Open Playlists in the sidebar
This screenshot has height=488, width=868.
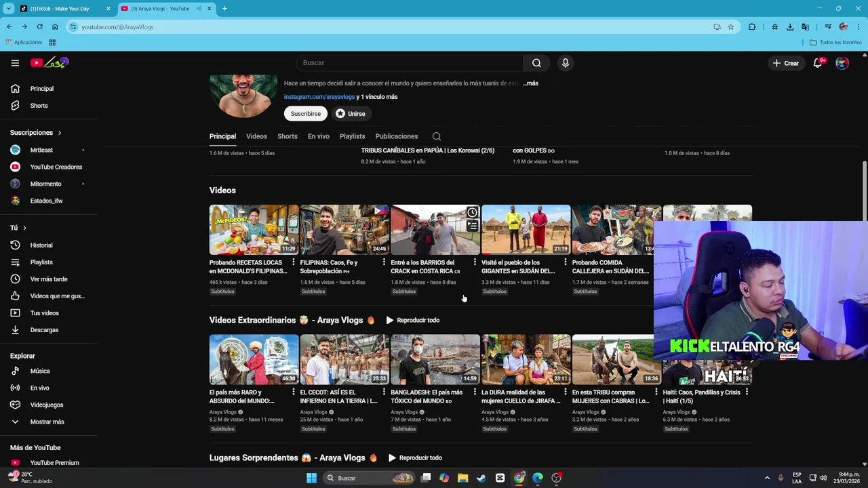pyautogui.click(x=41, y=262)
